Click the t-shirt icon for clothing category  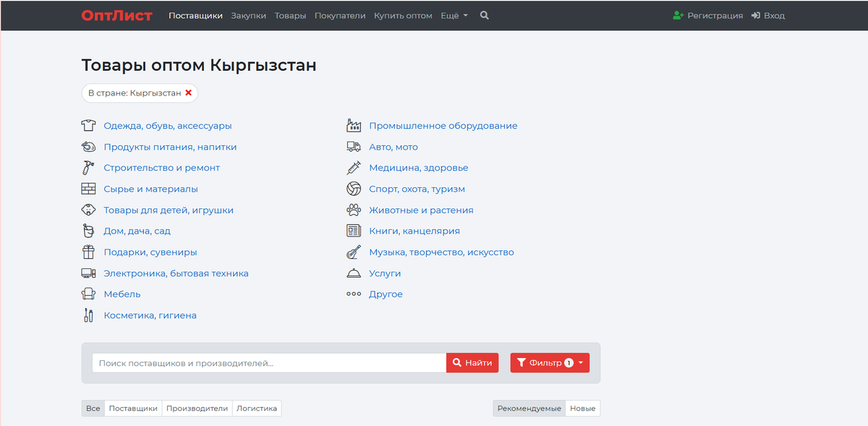88,126
